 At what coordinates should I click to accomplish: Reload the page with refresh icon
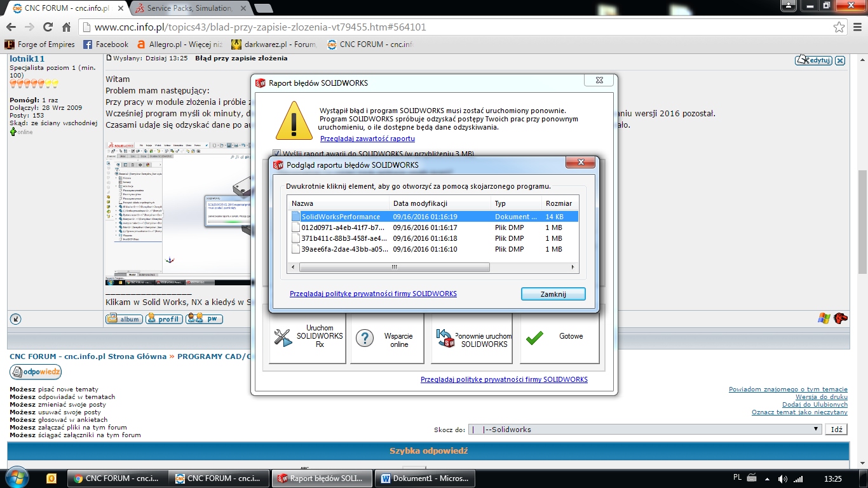pyautogui.click(x=48, y=27)
